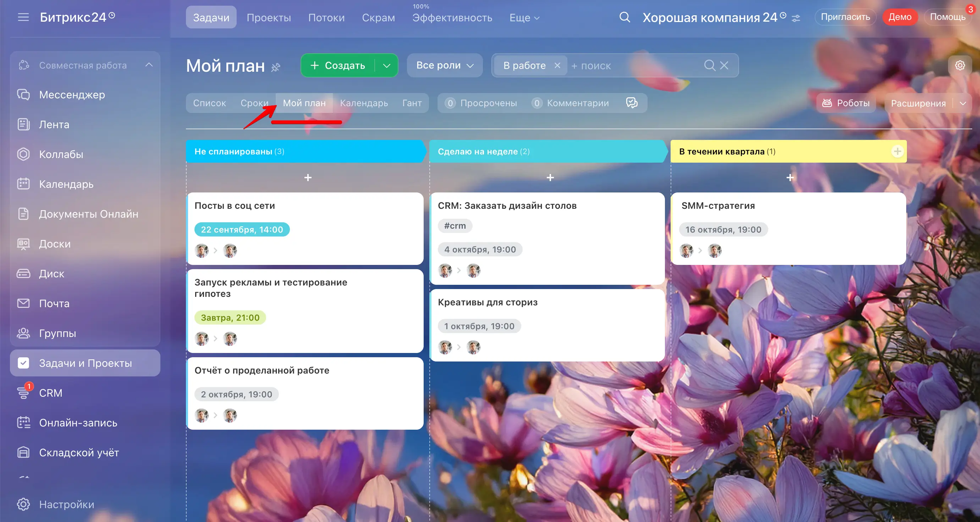Add a stage after В течении квартала
The image size is (980, 522).
[x=897, y=151]
